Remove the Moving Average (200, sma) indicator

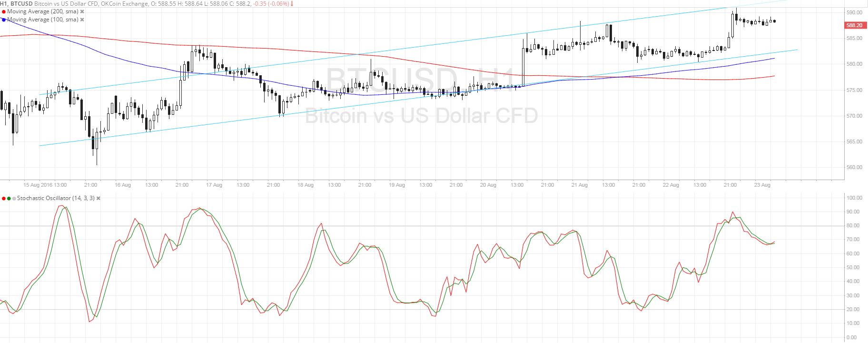point(82,11)
